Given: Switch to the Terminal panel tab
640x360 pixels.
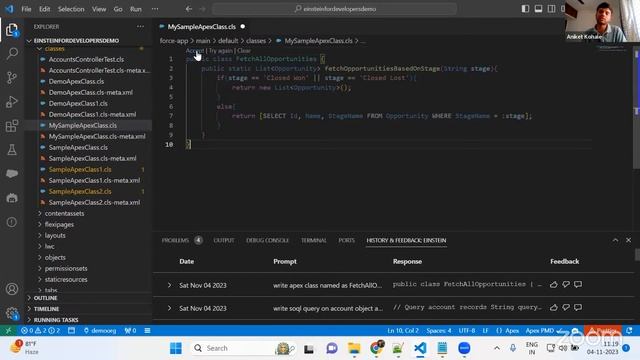Looking at the screenshot, I should click(313, 240).
